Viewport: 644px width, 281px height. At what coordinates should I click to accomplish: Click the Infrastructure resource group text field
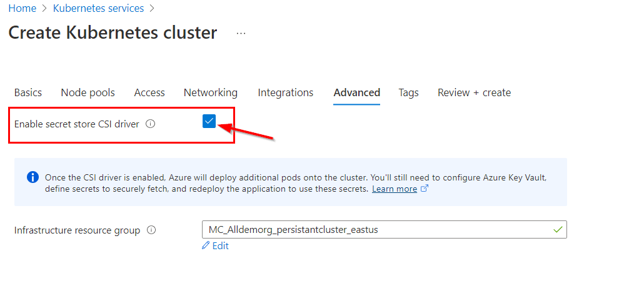point(375,229)
